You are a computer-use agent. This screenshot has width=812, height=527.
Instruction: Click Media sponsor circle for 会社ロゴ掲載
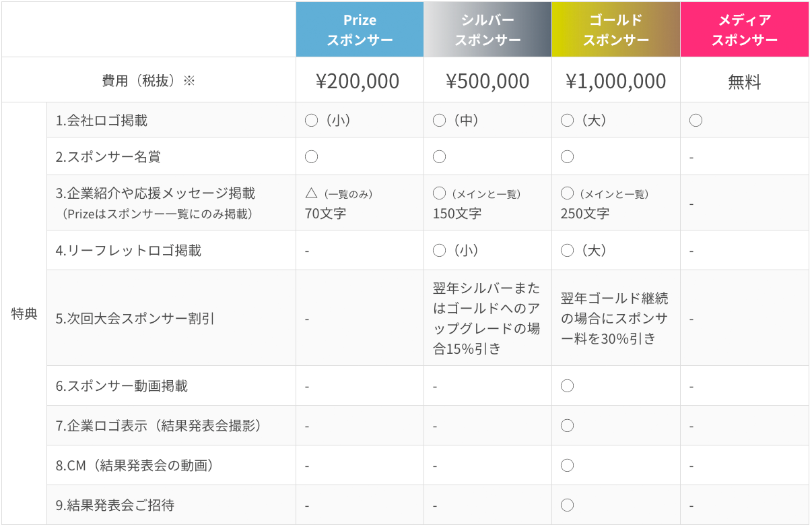tap(696, 121)
